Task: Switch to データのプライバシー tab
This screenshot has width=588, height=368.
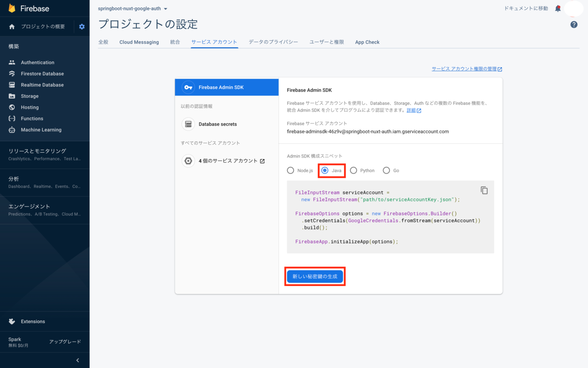Action: [x=273, y=42]
